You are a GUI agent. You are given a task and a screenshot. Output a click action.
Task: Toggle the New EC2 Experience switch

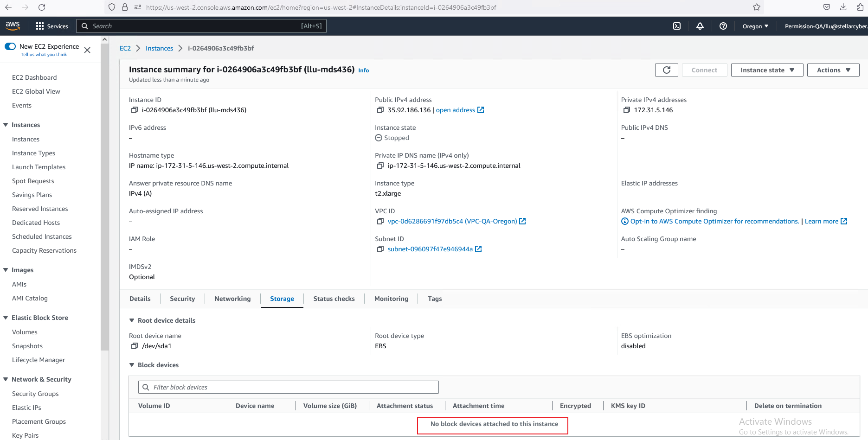pos(10,46)
